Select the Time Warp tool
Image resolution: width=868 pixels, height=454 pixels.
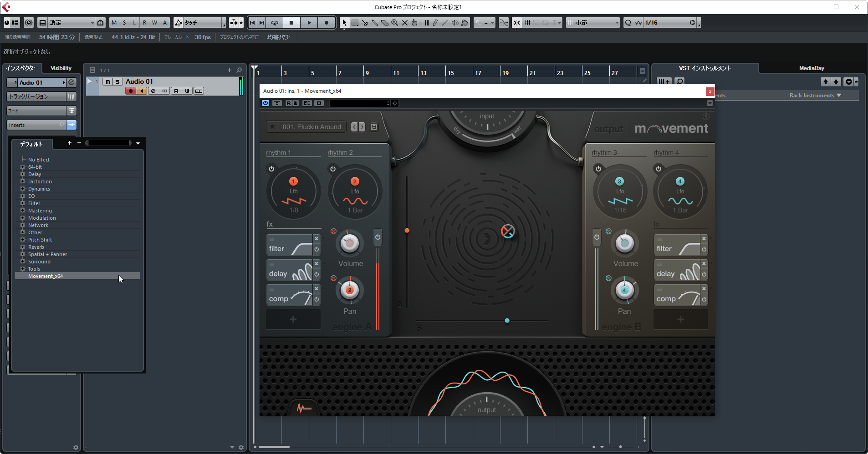coord(425,22)
